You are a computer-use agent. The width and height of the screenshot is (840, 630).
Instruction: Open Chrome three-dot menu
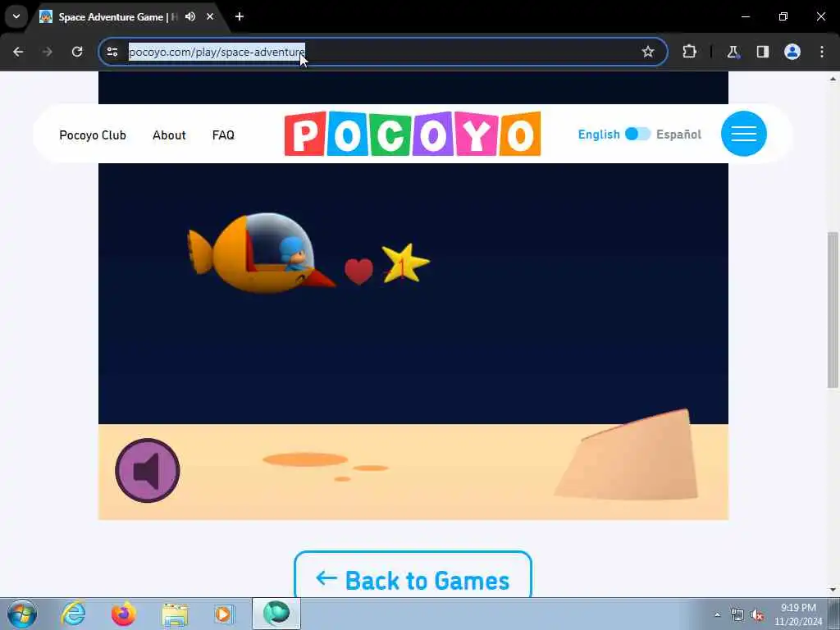[822, 52]
